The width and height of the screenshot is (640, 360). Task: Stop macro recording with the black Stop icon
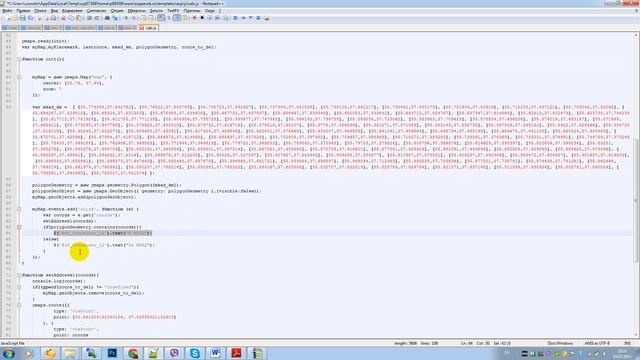click(x=202, y=18)
